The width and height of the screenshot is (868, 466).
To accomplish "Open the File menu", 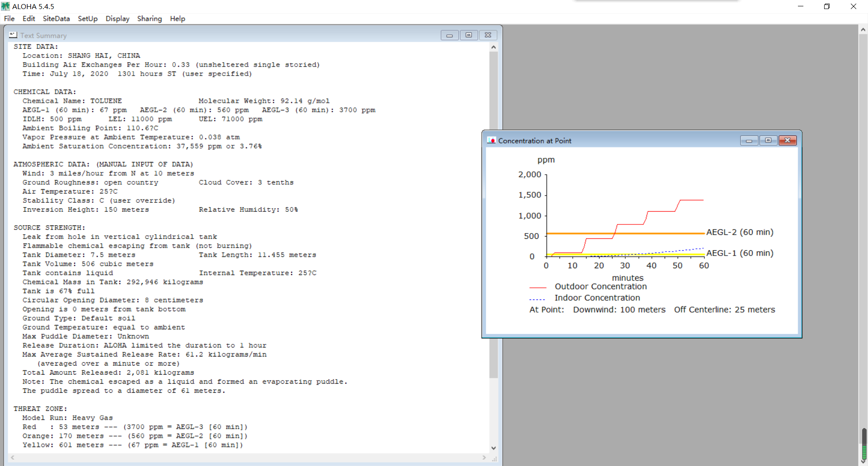I will click(x=9, y=19).
